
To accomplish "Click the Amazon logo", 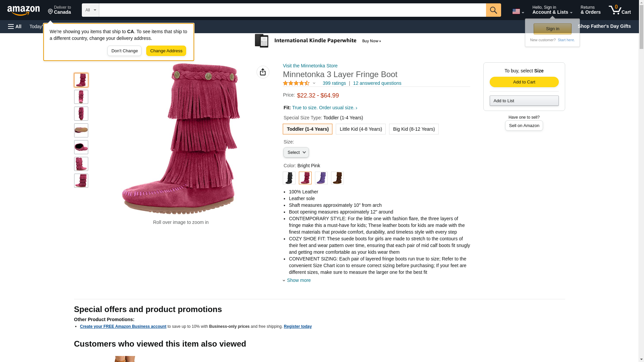I will pyautogui.click(x=23, y=10).
